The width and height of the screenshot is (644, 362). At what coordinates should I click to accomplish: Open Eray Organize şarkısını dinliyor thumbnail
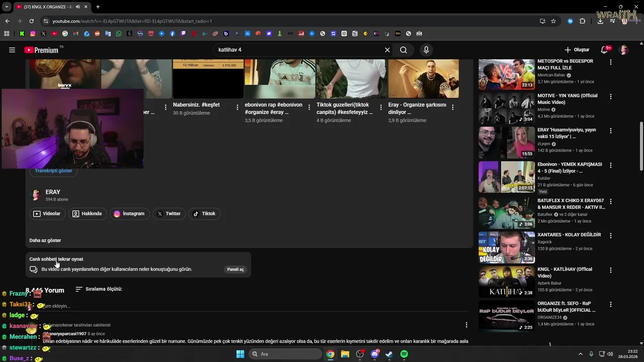click(x=424, y=78)
